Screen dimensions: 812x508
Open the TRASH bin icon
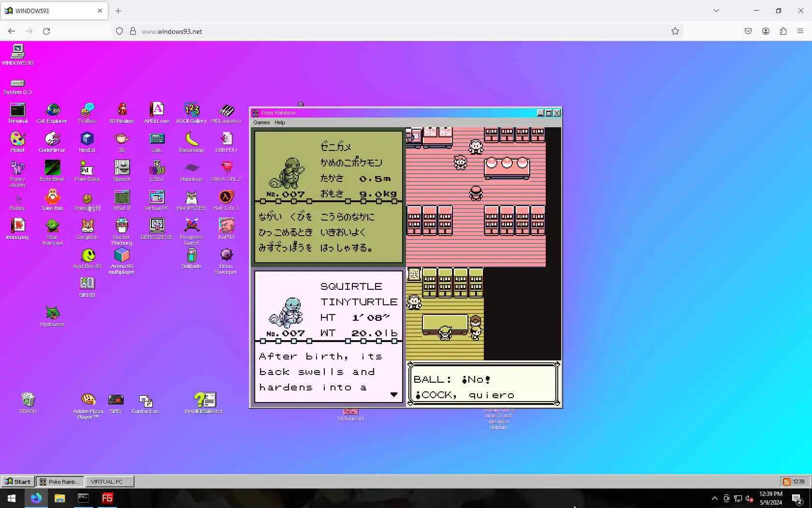[28, 403]
